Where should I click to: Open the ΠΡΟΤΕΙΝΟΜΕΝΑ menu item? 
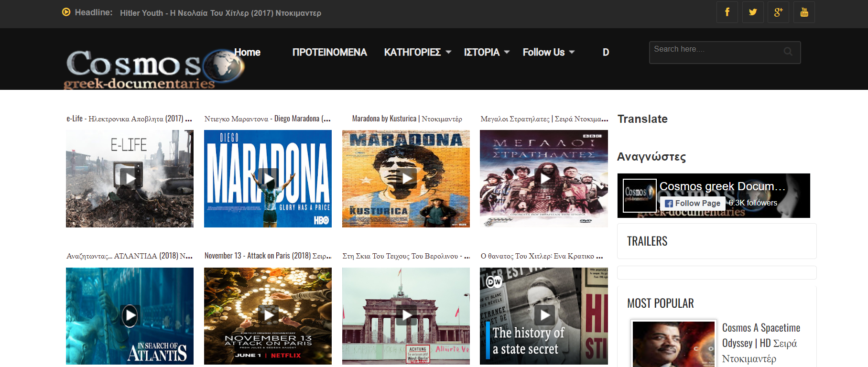point(329,52)
